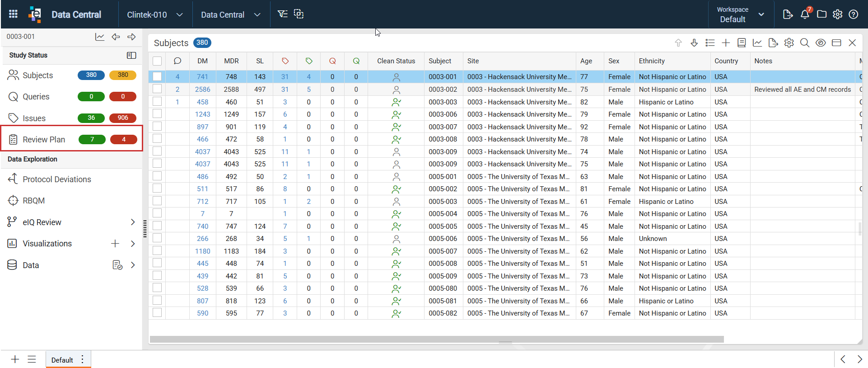This screenshot has height=368, width=868.
Task: Click the comments column header icon
Action: pos(177,61)
